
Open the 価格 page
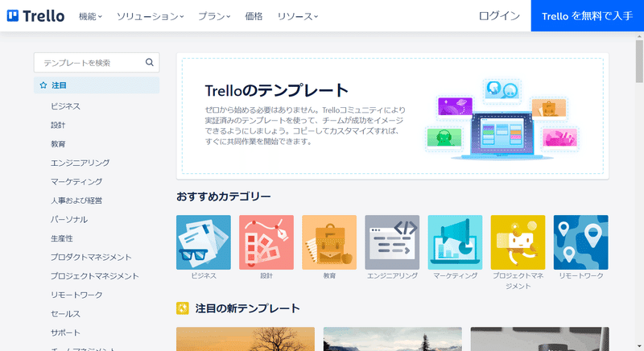[x=254, y=16]
